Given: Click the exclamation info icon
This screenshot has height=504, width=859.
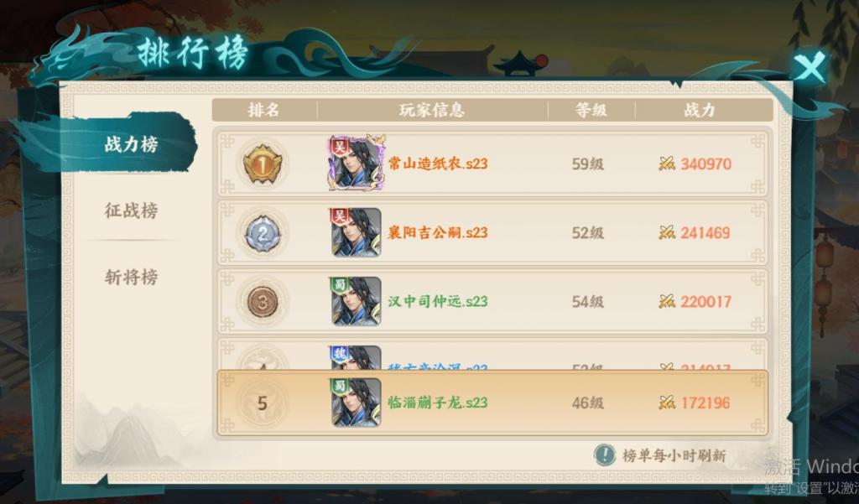Looking at the screenshot, I should point(605,455).
